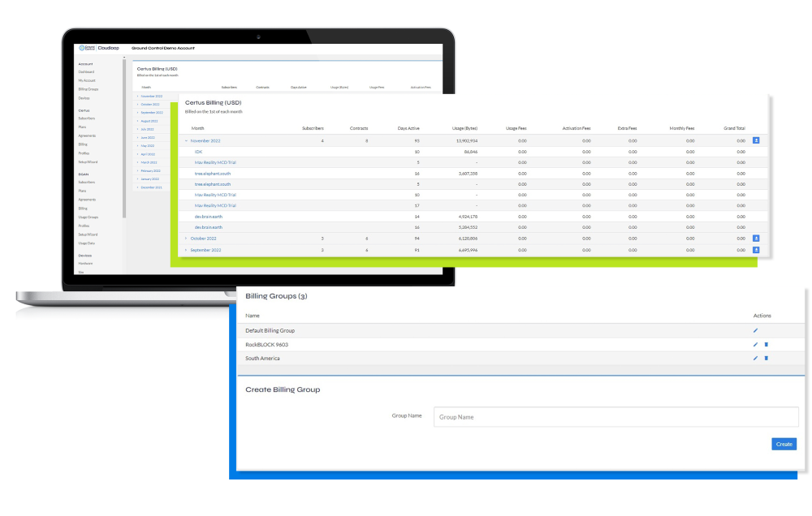
Task: Click the Days Active column header
Action: click(x=408, y=128)
